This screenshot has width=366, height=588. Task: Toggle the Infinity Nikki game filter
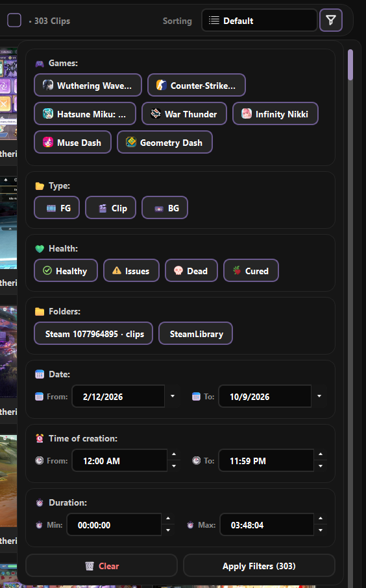point(275,113)
